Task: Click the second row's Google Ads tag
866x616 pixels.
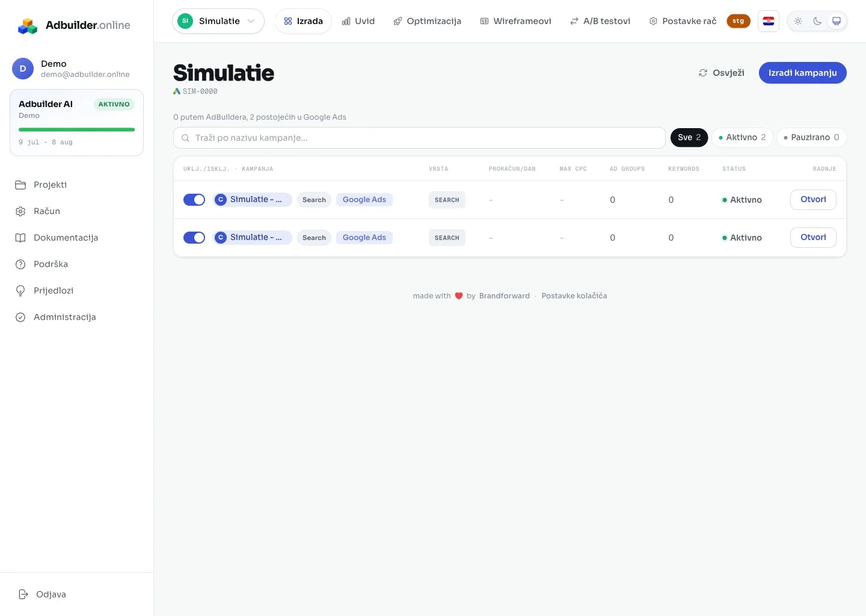Action: pyautogui.click(x=364, y=238)
